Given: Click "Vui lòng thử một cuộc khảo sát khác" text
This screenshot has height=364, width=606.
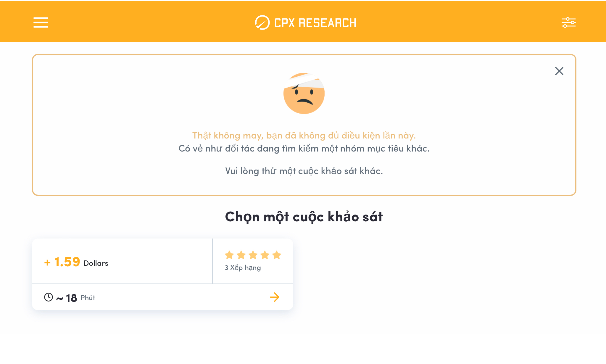Looking at the screenshot, I should [304, 171].
